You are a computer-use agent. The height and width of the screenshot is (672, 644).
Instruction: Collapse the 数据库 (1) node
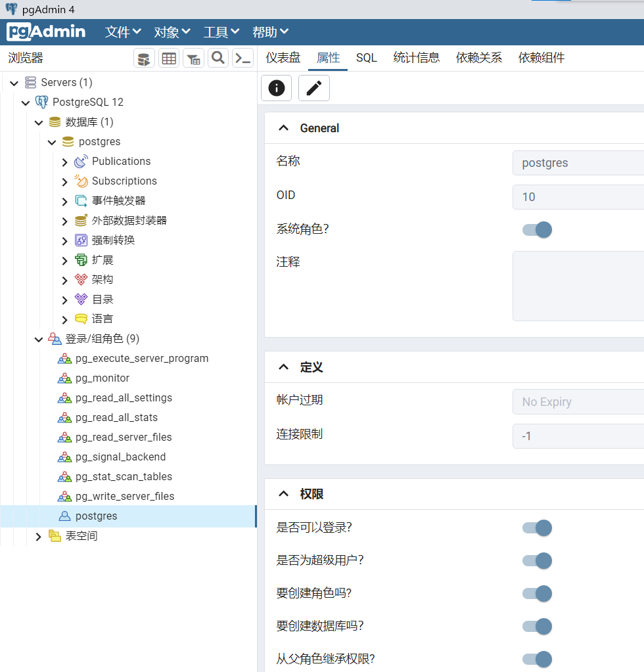coord(39,123)
